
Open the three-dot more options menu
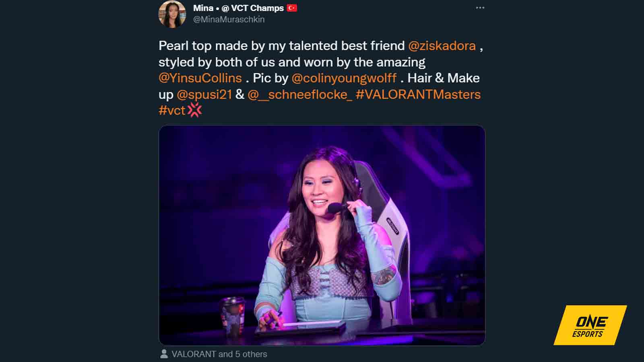coord(479,7)
